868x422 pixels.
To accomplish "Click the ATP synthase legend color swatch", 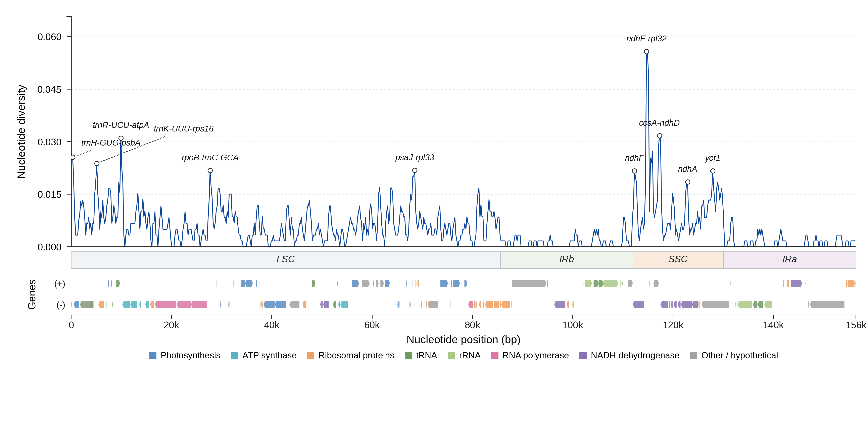I will point(235,355).
